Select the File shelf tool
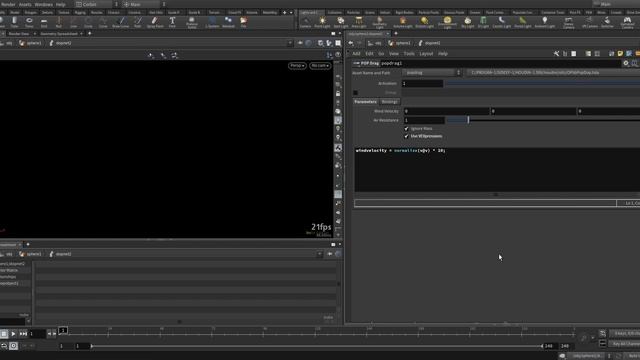Screen dimensions: 640x360 [x=243, y=22]
